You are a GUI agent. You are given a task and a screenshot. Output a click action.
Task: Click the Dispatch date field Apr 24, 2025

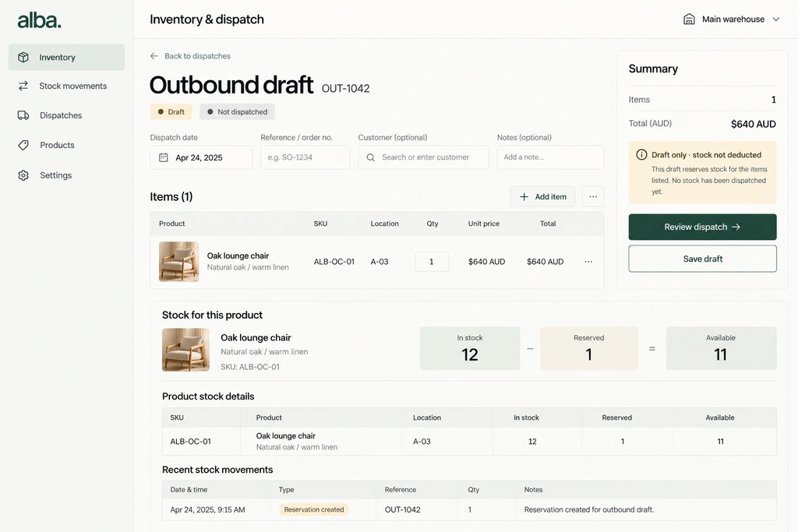click(201, 157)
